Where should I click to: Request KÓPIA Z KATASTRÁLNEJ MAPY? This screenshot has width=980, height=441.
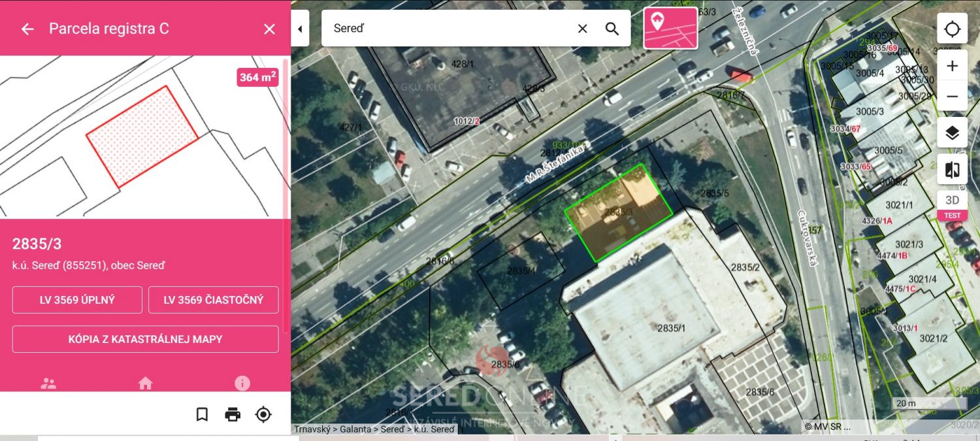[146, 339]
